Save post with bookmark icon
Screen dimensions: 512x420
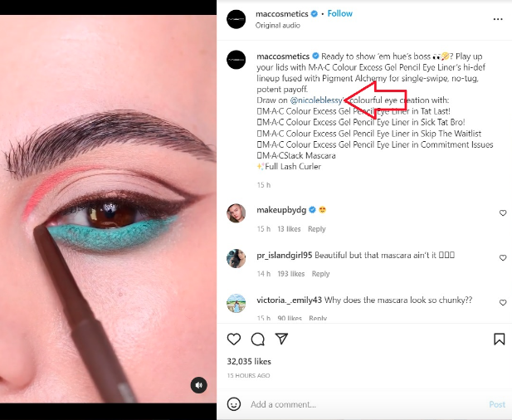(x=499, y=339)
